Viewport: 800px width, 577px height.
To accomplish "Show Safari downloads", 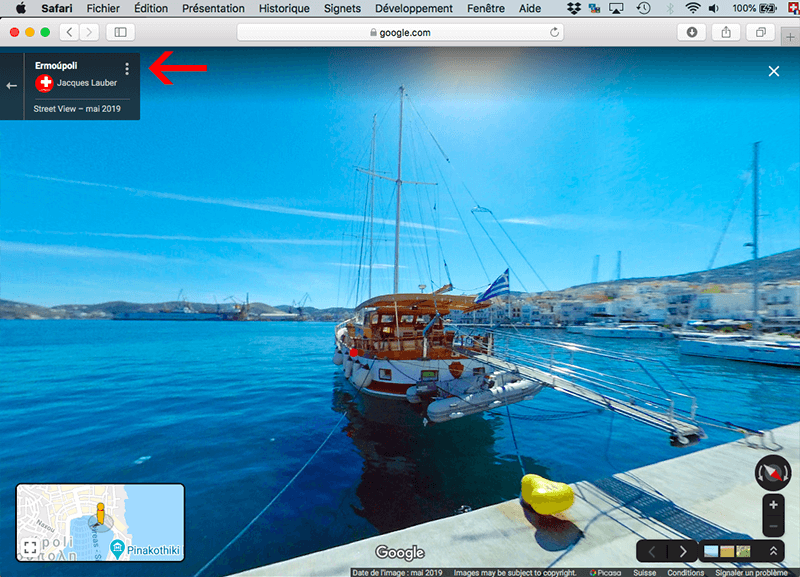I will tap(691, 32).
